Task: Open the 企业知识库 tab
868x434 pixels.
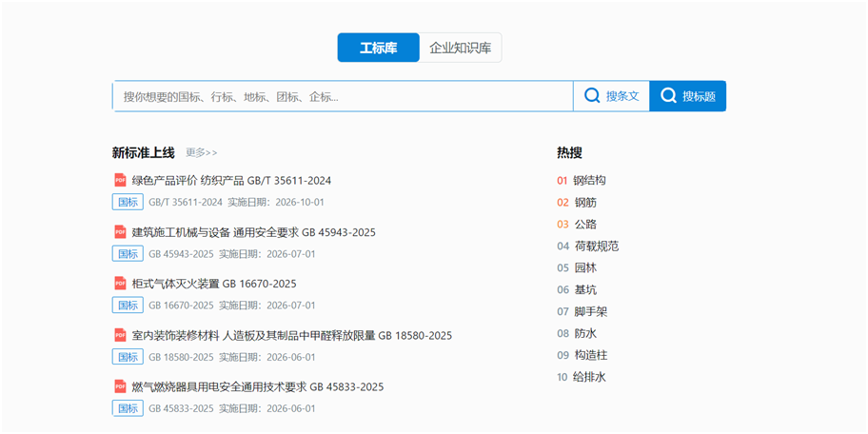Action: pyautogui.click(x=461, y=48)
